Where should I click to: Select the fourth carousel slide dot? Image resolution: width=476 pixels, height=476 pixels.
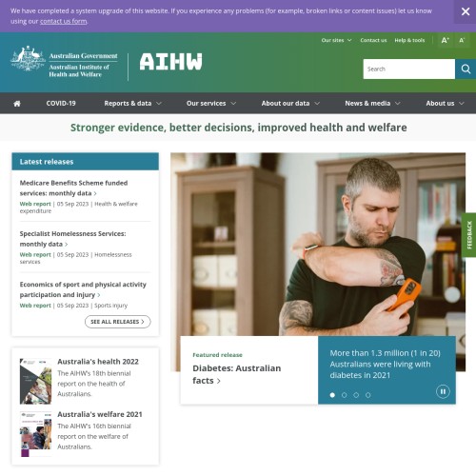pos(367,395)
